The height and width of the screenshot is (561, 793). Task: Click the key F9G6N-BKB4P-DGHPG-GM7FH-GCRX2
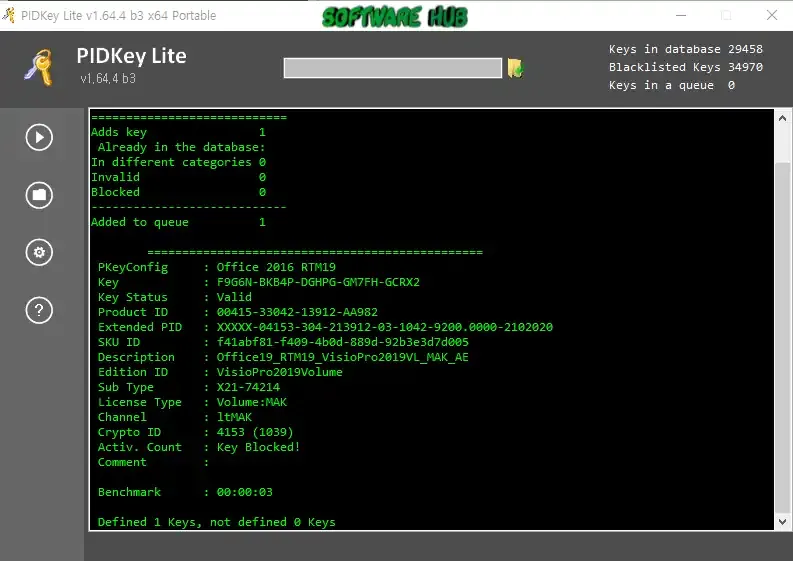pos(318,282)
